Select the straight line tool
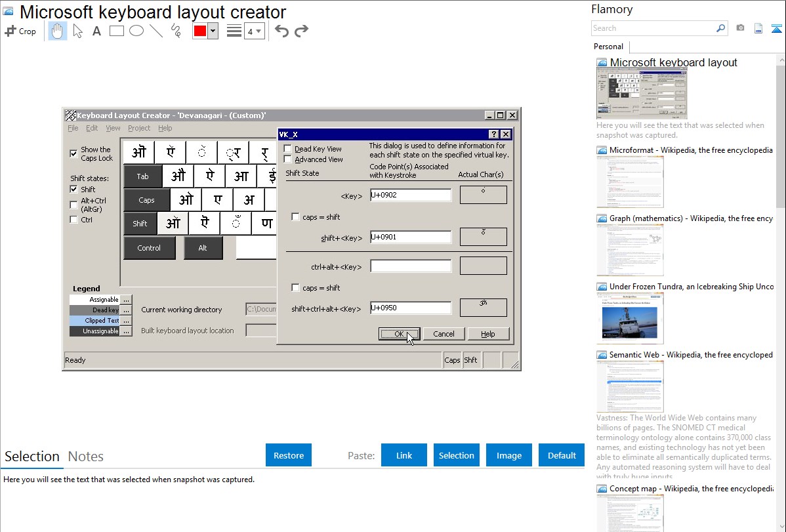The image size is (786, 532). click(x=156, y=31)
